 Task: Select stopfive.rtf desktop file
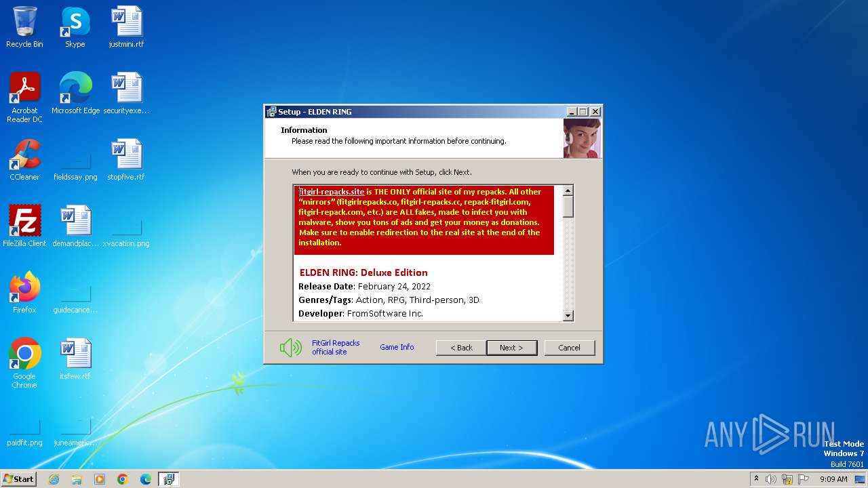click(x=126, y=160)
